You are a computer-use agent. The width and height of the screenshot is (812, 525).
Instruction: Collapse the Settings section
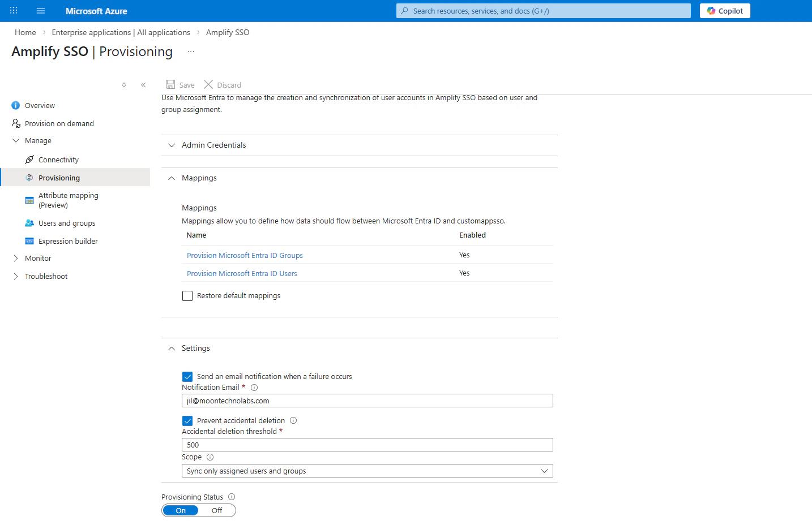[x=360, y=348]
